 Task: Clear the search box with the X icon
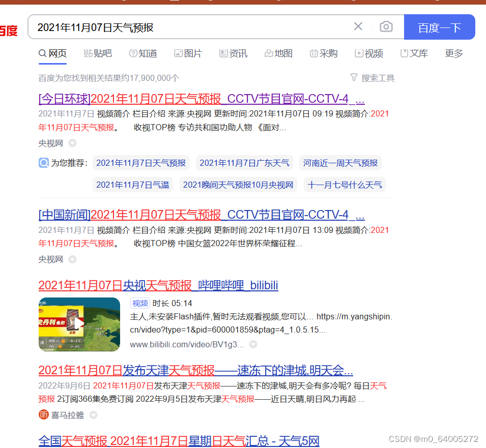tap(358, 26)
